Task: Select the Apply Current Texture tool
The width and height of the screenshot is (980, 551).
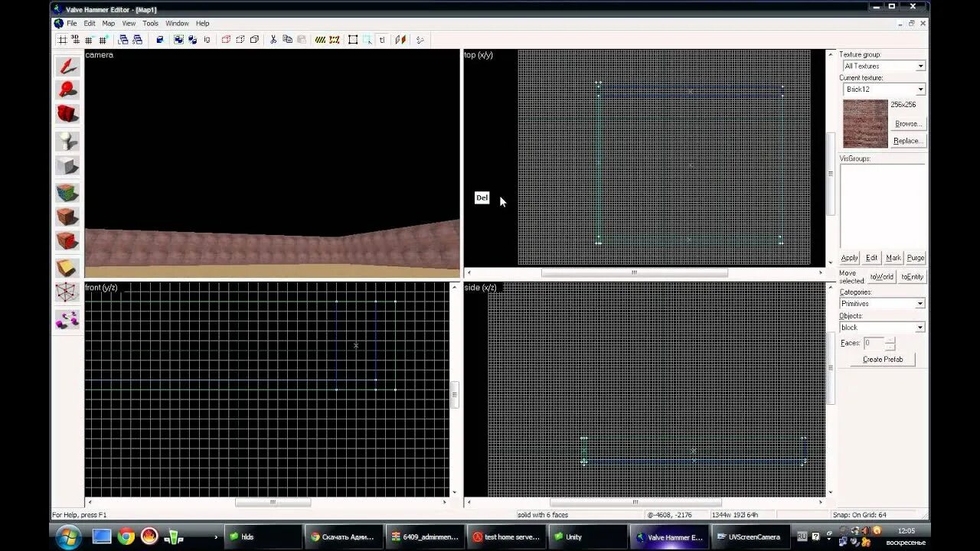Action: click(67, 217)
